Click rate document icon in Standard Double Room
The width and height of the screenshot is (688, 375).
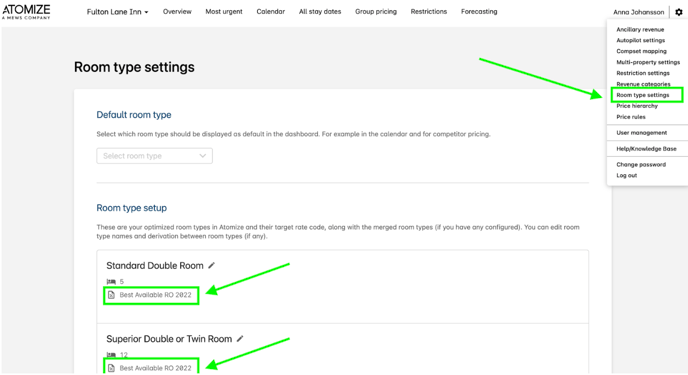click(x=111, y=295)
